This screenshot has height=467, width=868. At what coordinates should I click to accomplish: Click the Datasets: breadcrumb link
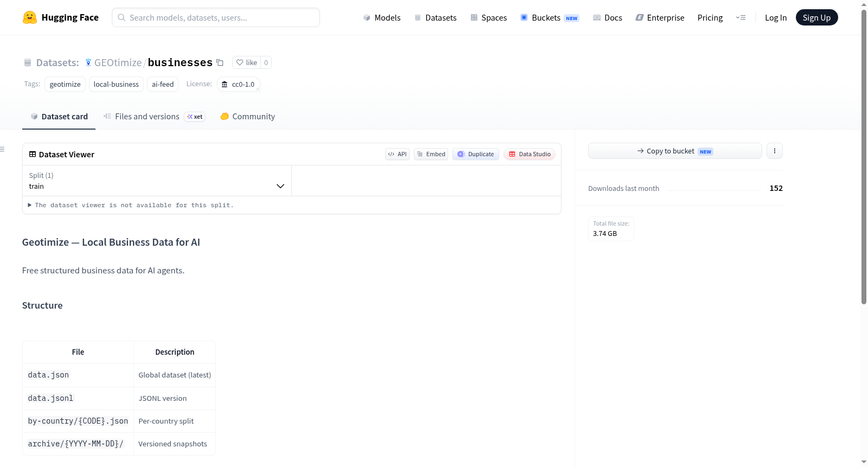[x=58, y=62]
